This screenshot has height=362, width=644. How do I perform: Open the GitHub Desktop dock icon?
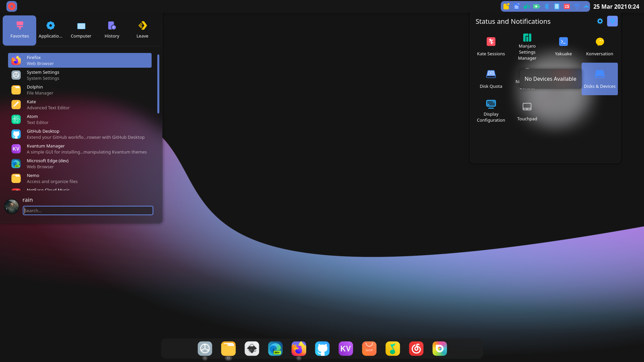pos(322,349)
